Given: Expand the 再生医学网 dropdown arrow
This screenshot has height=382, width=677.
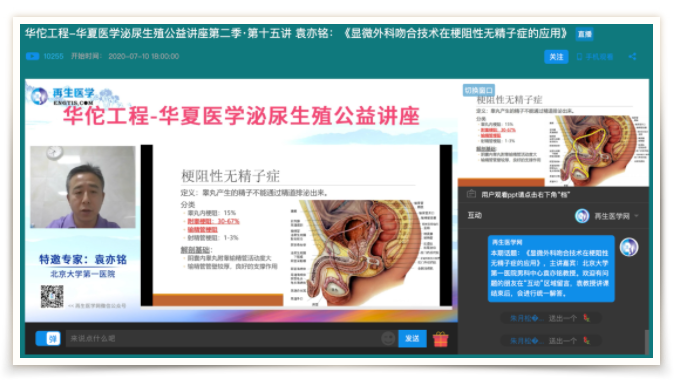Looking at the screenshot, I should (636, 216).
